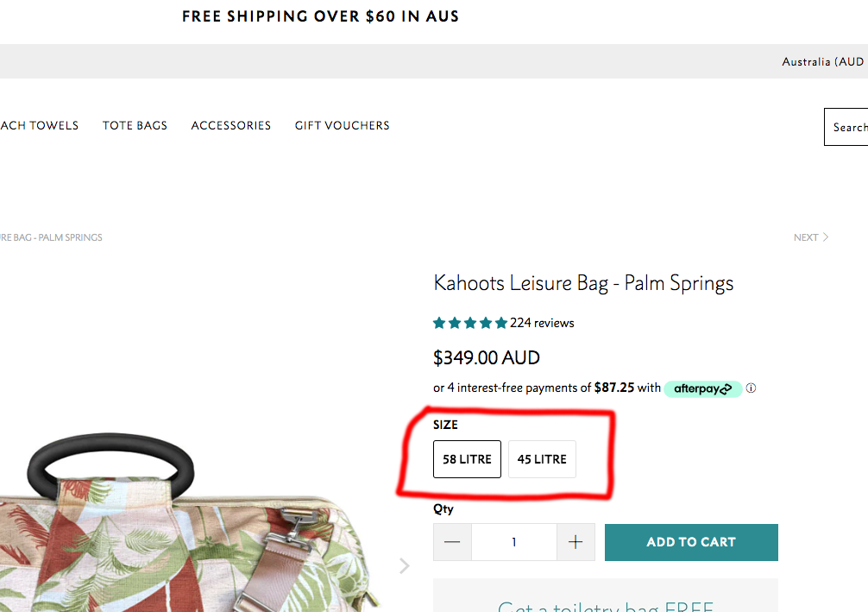Open the Accessories menu
868x612 pixels.
[x=231, y=126]
